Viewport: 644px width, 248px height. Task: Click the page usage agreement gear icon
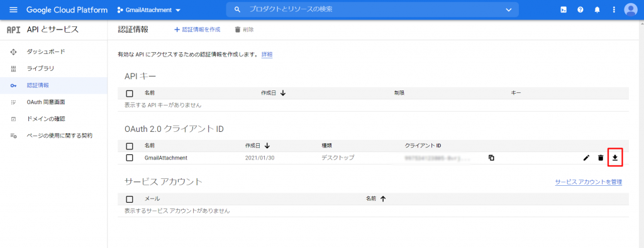tap(13, 136)
